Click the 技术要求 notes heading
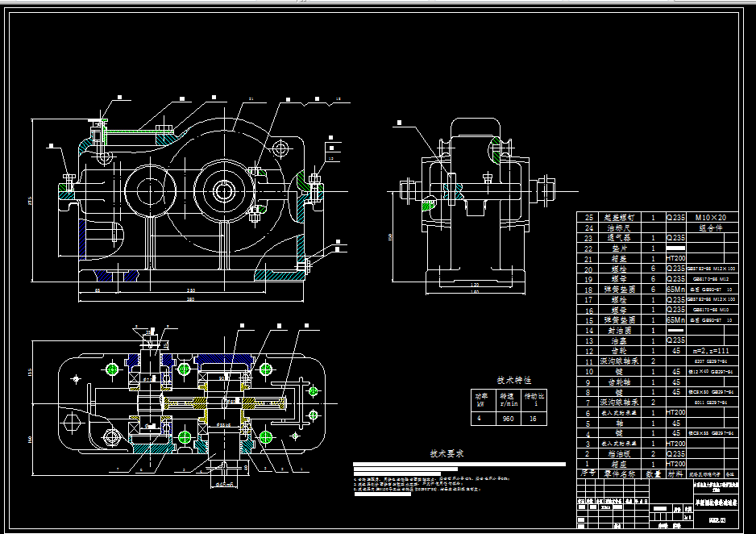Viewport: 756px width, 534px height. (447, 454)
